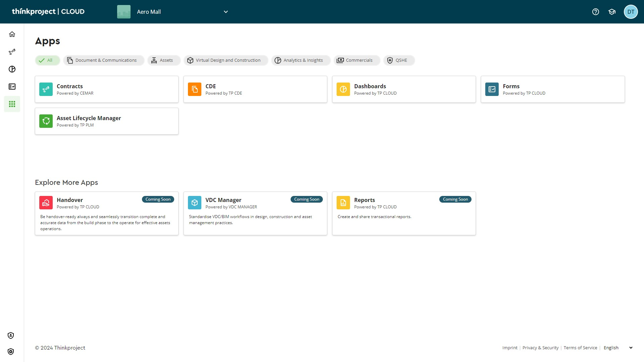
Task: Open the Contracts icon in the left sidebar
Action: (x=12, y=52)
